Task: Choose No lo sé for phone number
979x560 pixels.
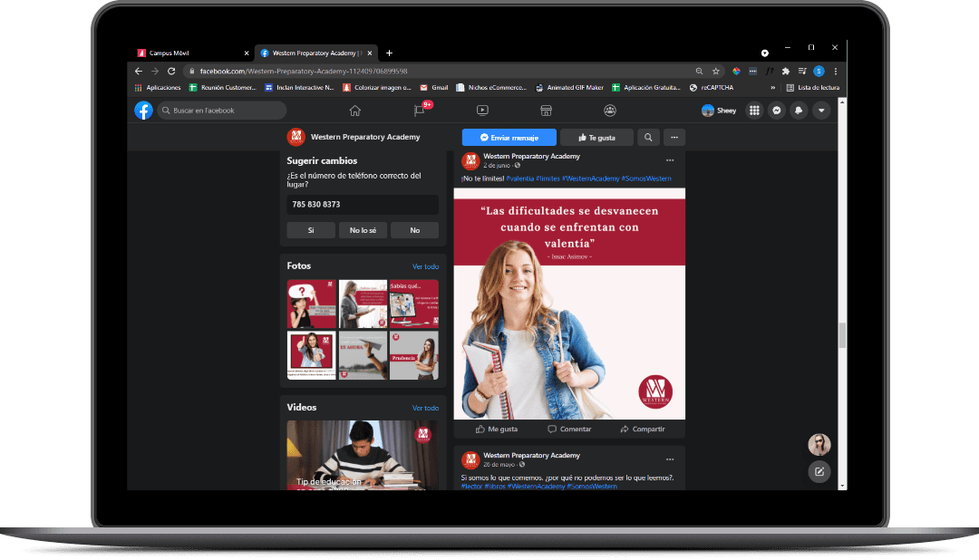Action: click(363, 230)
